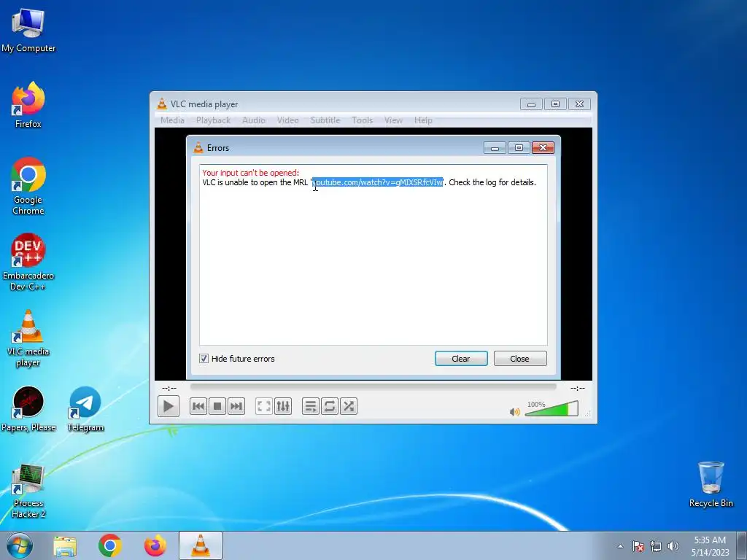Toggle fullscreen video icon
Viewport: 747px width, 560px height.
[x=264, y=406]
